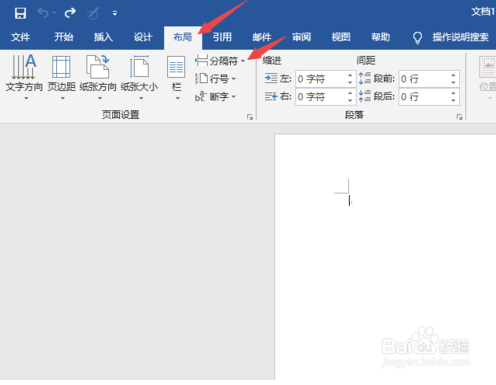Click the left indent 左 icon
Screen dimensions: 496x385
pos(271,79)
